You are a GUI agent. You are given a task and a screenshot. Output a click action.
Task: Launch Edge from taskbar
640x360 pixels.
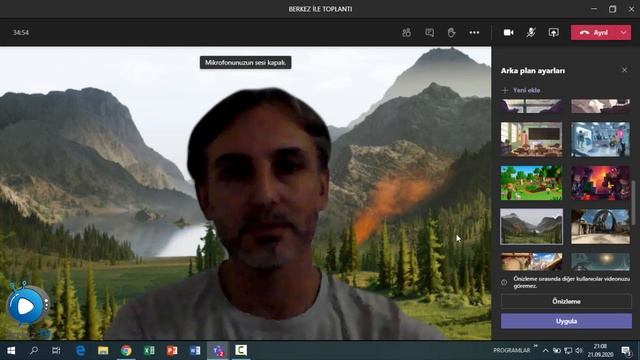[80, 351]
